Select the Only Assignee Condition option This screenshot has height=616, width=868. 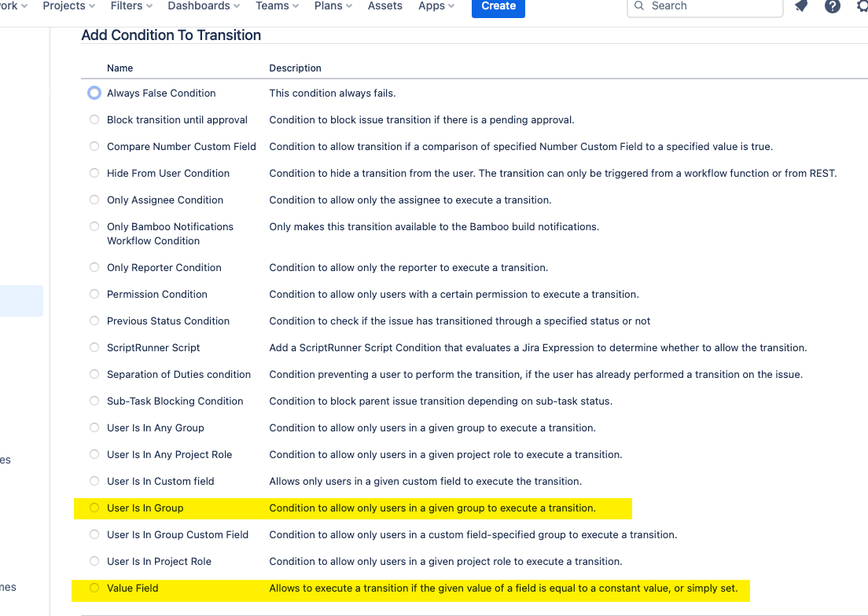tap(94, 200)
